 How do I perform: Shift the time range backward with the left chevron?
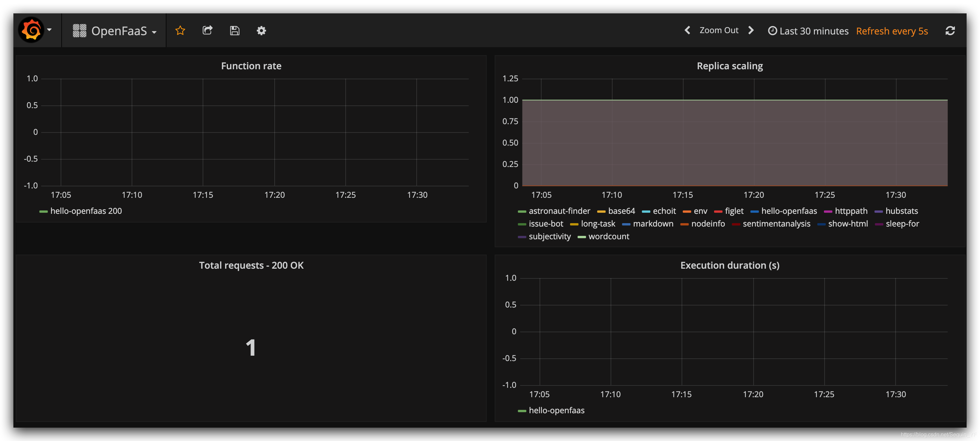688,30
